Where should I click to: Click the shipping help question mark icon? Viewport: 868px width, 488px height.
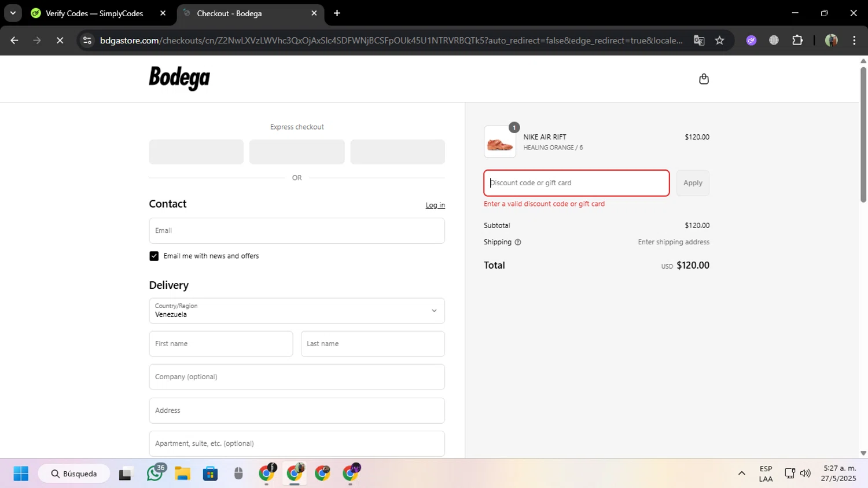[518, 243]
